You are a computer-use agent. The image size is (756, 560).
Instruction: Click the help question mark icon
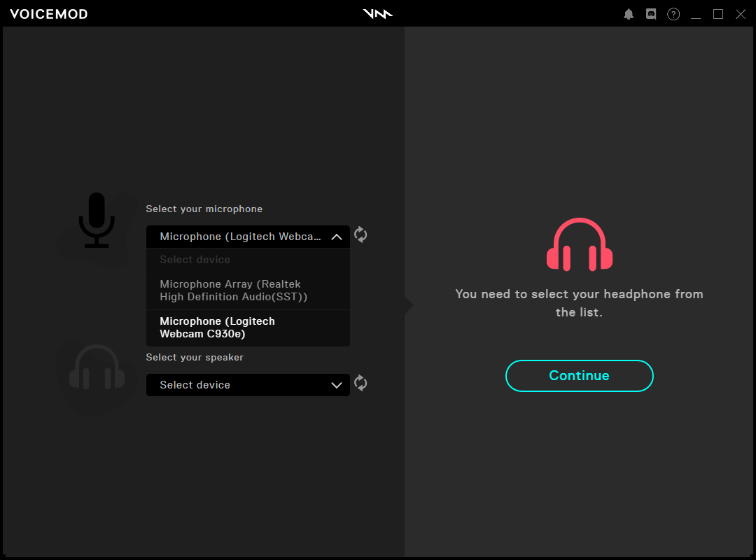point(673,14)
